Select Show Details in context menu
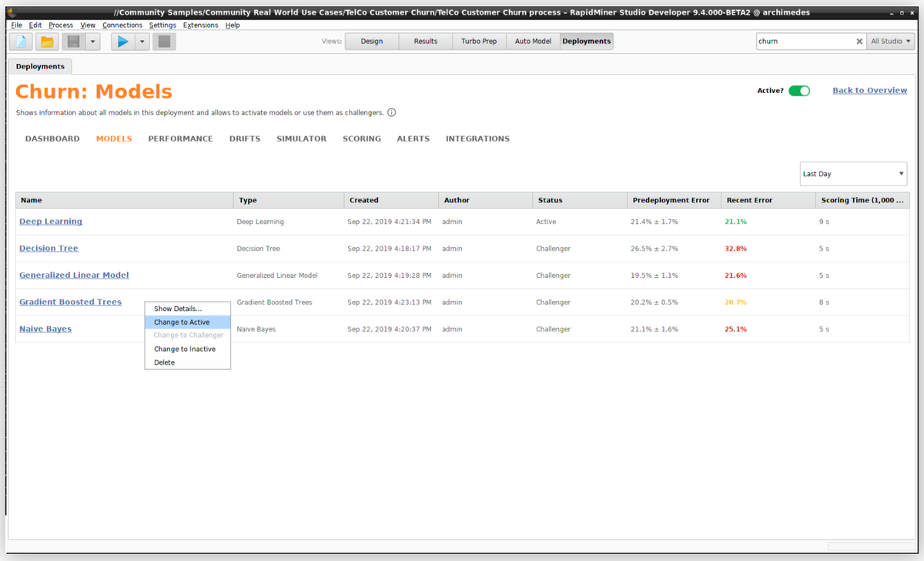This screenshot has height=561, width=924. [x=187, y=309]
